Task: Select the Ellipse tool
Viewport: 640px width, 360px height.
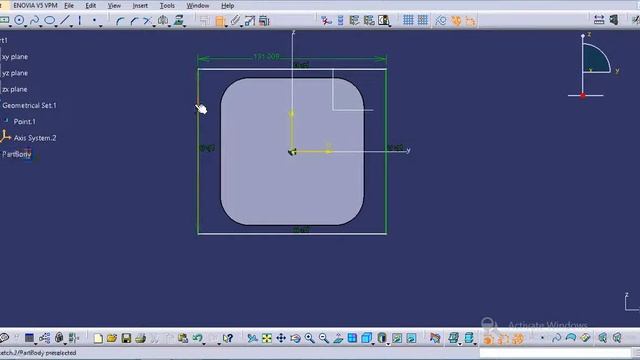Action: [x=49, y=20]
